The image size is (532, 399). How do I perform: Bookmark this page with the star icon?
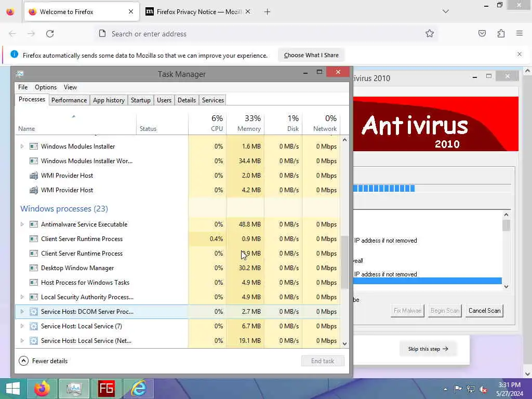tap(430, 33)
